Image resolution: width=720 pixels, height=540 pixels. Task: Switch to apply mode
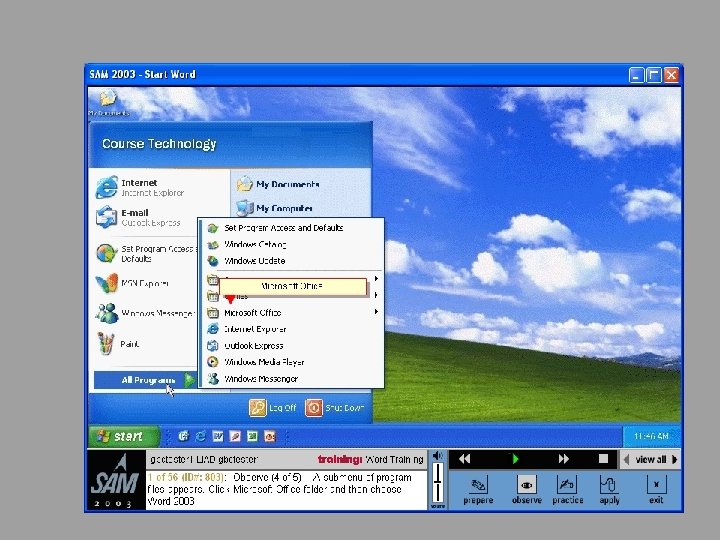(x=609, y=489)
